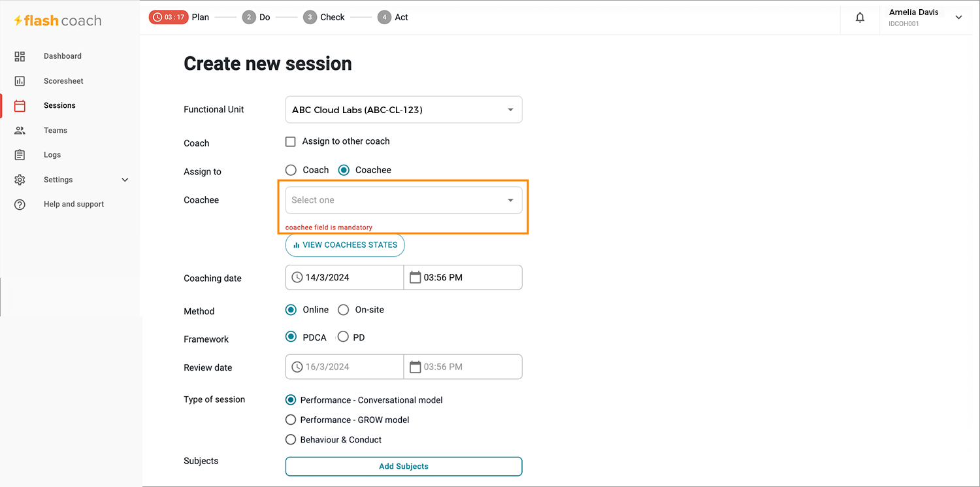Click the Settings gear icon

pos(20,180)
